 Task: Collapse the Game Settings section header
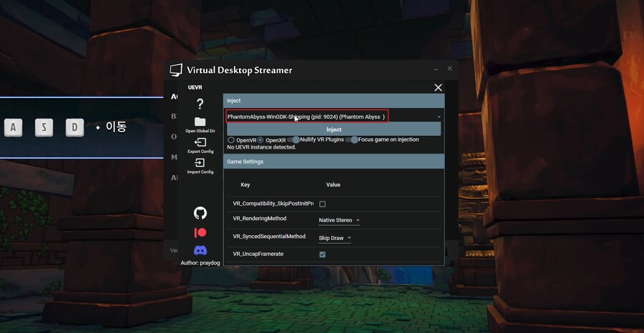tap(333, 161)
